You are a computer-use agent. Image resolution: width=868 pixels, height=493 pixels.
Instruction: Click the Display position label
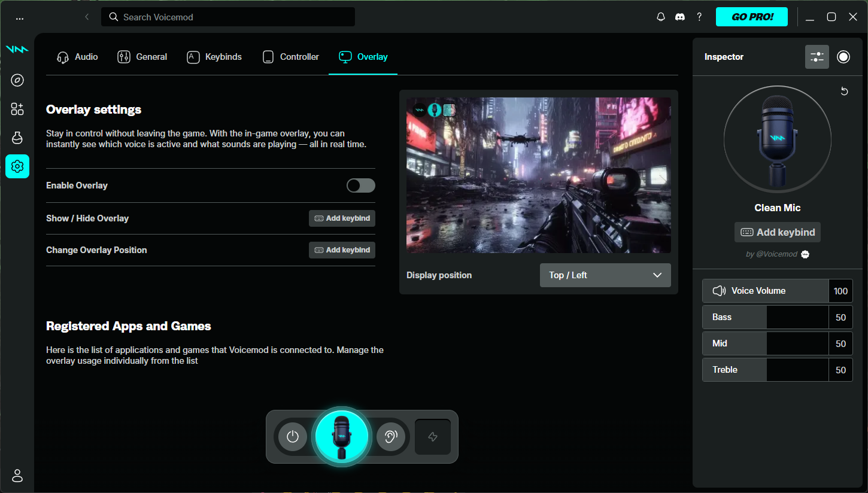pyautogui.click(x=439, y=275)
